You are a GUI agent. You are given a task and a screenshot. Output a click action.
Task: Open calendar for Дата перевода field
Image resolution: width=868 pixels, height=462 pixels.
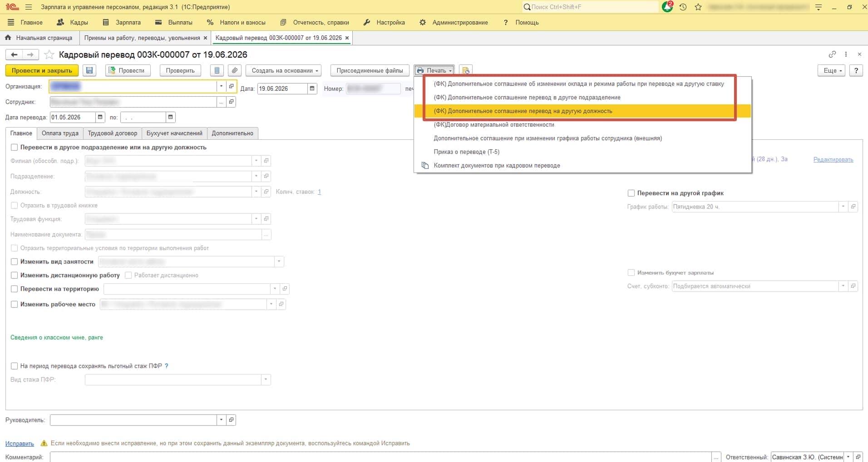[x=100, y=117]
